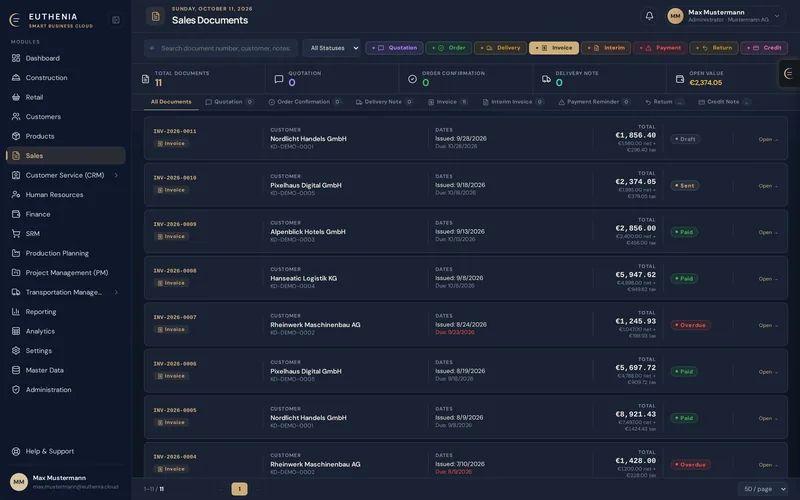This screenshot has height=500, width=800.
Task: Switch to Credit Note tab
Action: [724, 102]
